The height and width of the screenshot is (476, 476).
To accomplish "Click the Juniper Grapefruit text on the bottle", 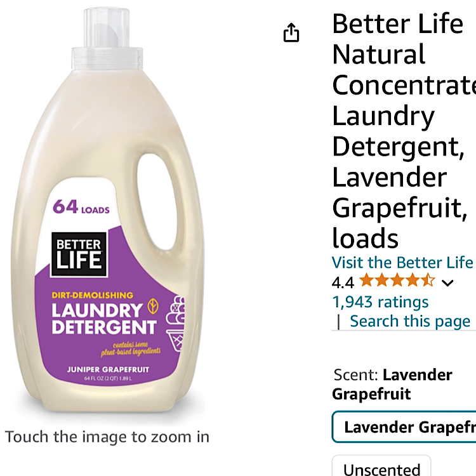I will coord(108,369).
